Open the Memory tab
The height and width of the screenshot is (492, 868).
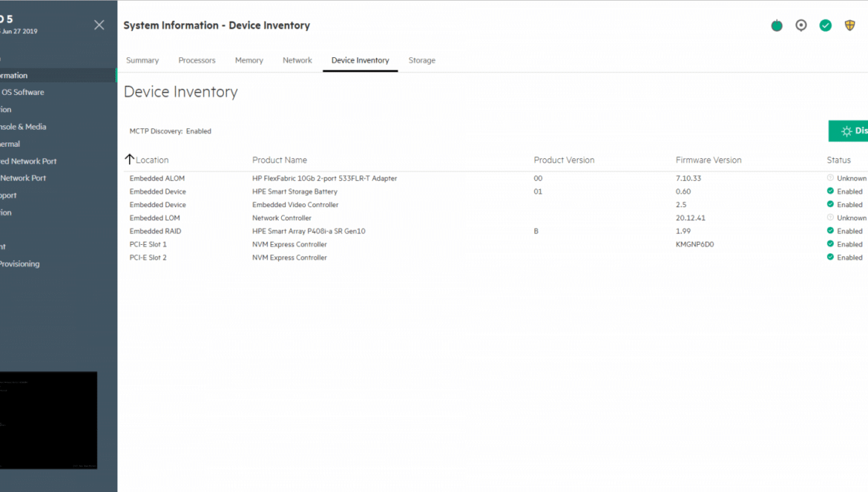tap(249, 60)
